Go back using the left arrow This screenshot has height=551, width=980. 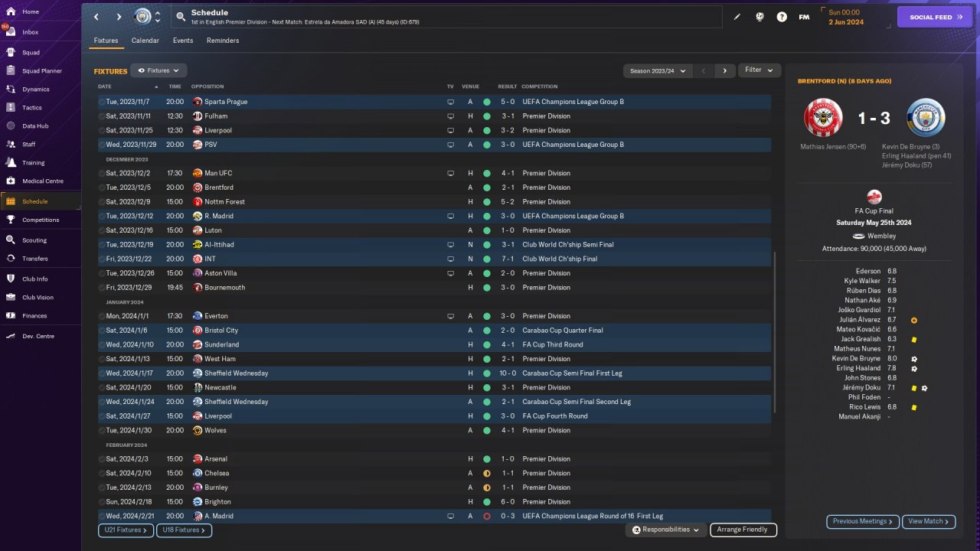click(96, 17)
